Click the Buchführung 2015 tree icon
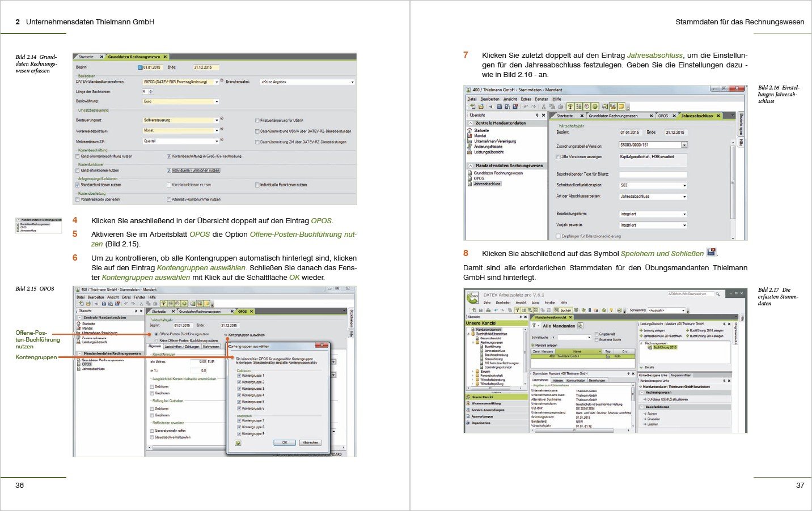 [x=650, y=347]
